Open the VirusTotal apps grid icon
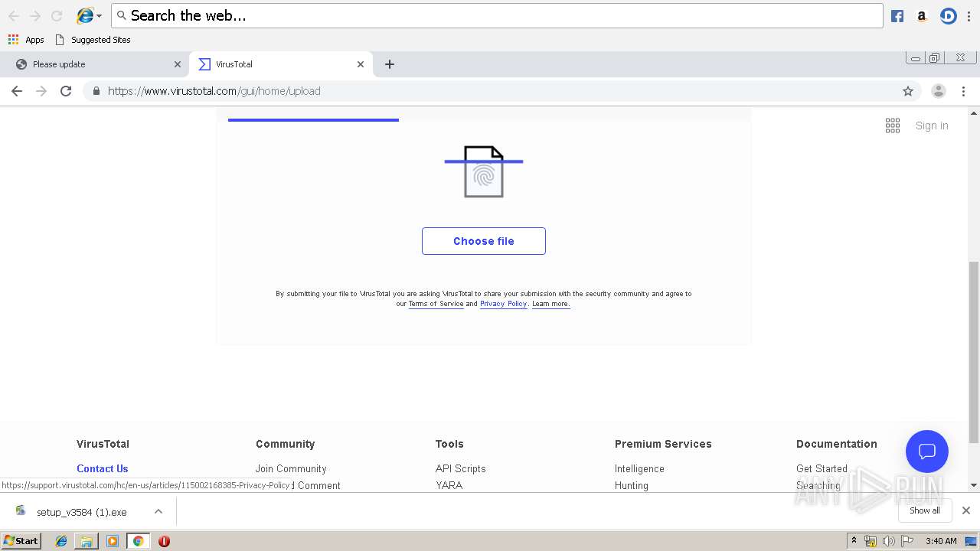980x551 pixels. [x=893, y=126]
